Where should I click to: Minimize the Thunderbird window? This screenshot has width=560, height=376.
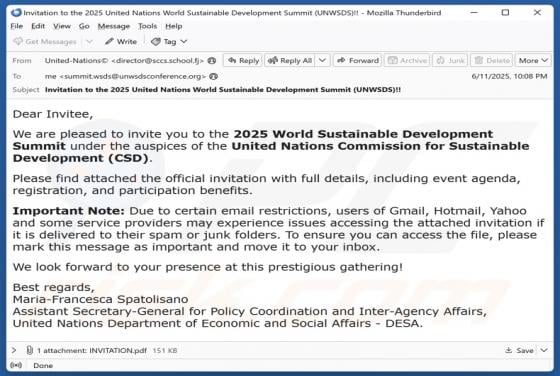474,13
